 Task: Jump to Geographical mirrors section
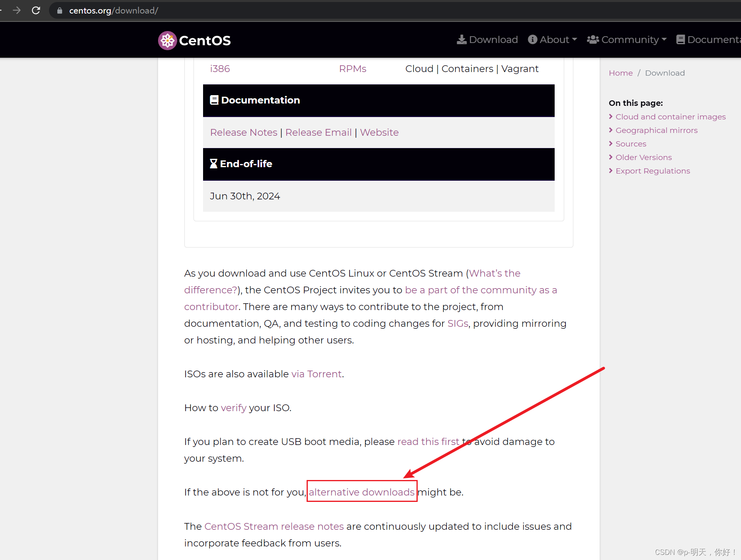coord(656,131)
